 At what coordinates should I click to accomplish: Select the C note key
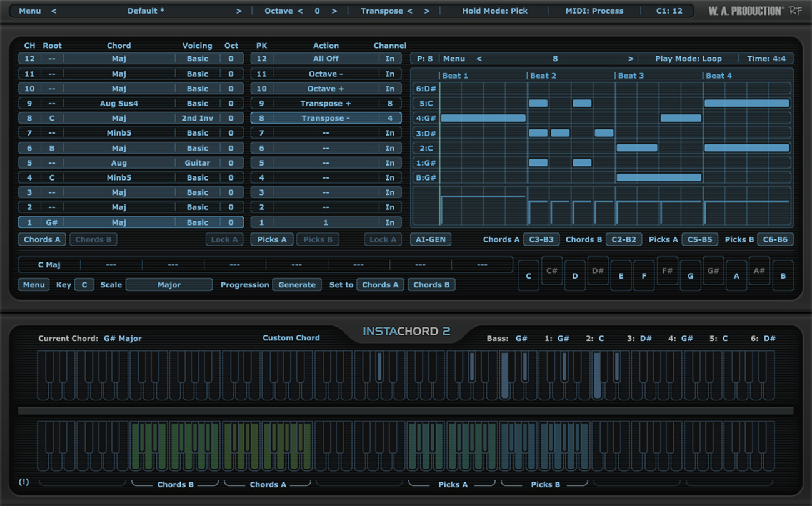coord(529,276)
